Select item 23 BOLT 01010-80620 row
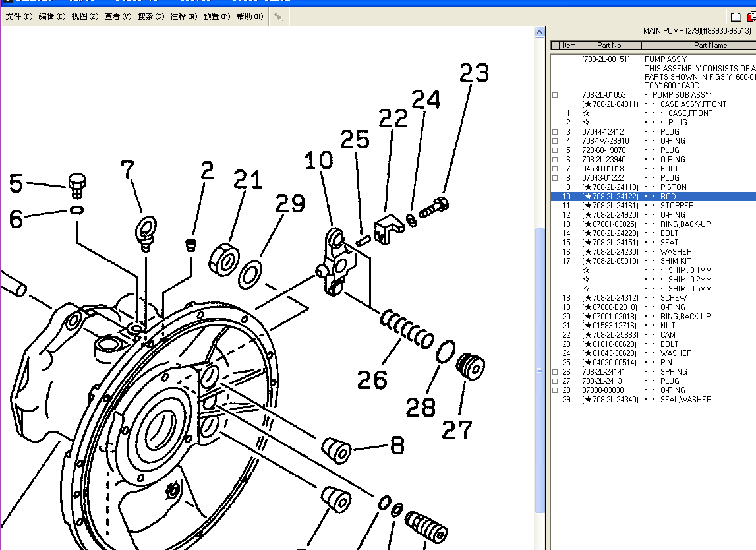This screenshot has height=550, width=756. [x=653, y=344]
